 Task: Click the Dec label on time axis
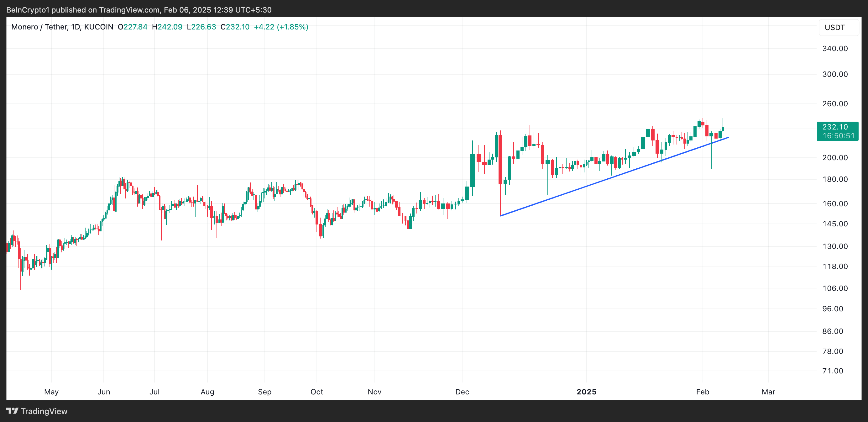tap(462, 392)
